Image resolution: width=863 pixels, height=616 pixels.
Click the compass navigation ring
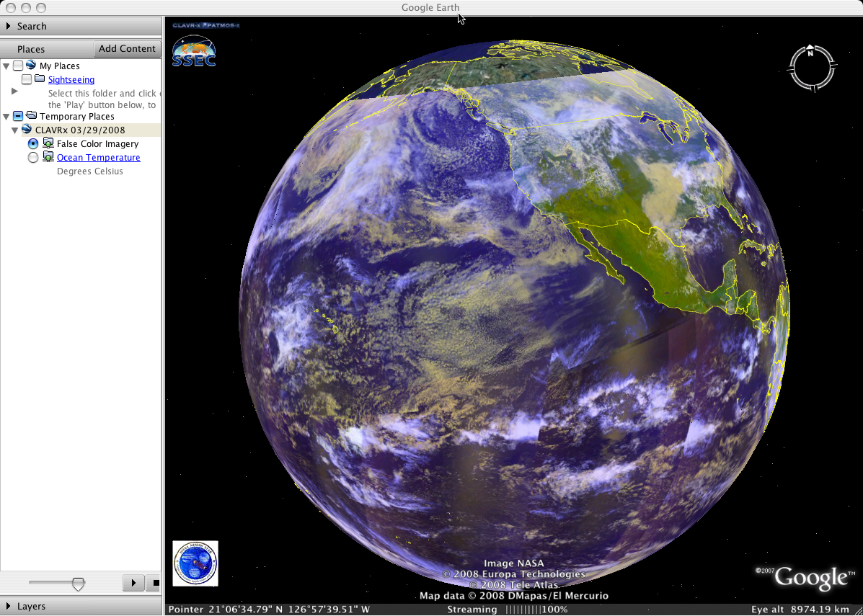click(x=812, y=68)
